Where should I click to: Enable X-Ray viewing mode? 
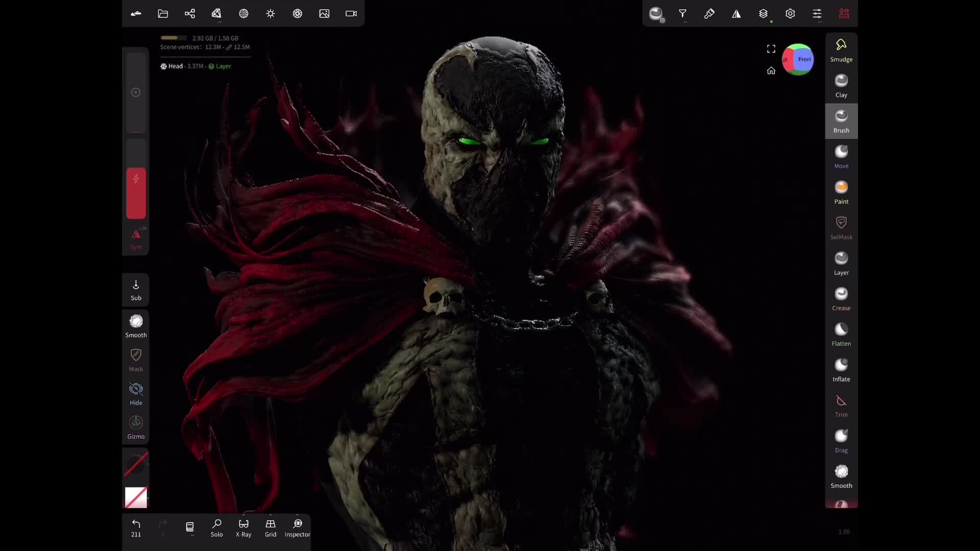click(x=243, y=528)
